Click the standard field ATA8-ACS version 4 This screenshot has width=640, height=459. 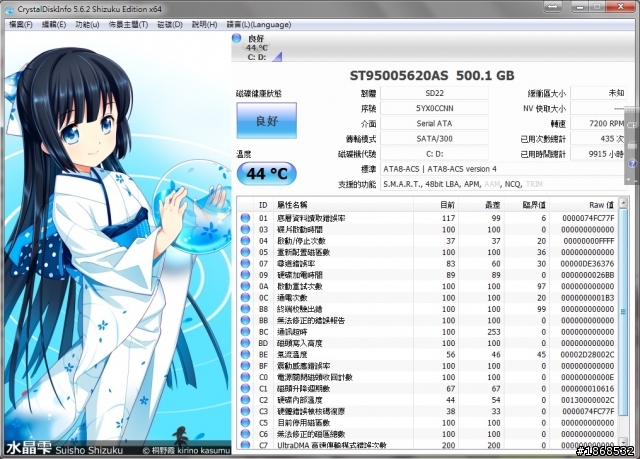pos(503,169)
